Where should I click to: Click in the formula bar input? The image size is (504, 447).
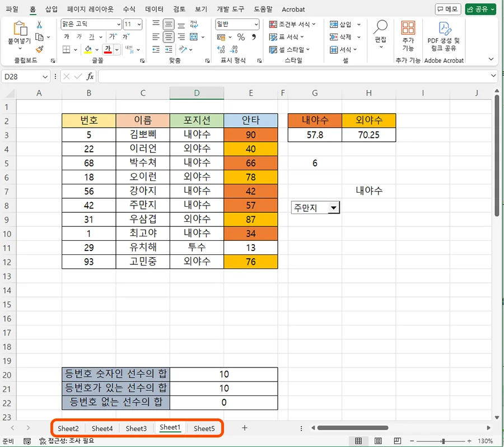click(294, 77)
